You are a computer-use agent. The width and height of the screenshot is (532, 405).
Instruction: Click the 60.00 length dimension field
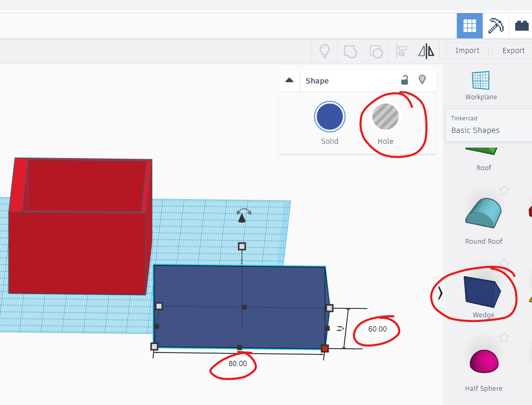[377, 329]
